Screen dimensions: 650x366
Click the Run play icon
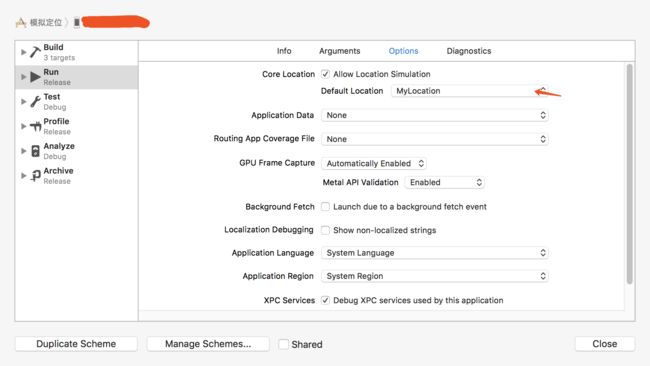[x=36, y=77]
